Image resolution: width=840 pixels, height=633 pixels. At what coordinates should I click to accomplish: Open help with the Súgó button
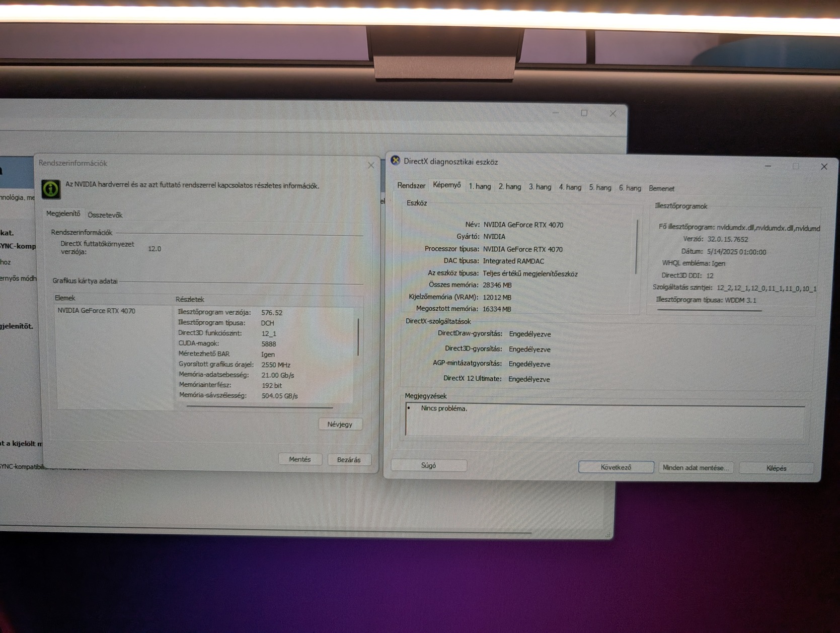[429, 465]
